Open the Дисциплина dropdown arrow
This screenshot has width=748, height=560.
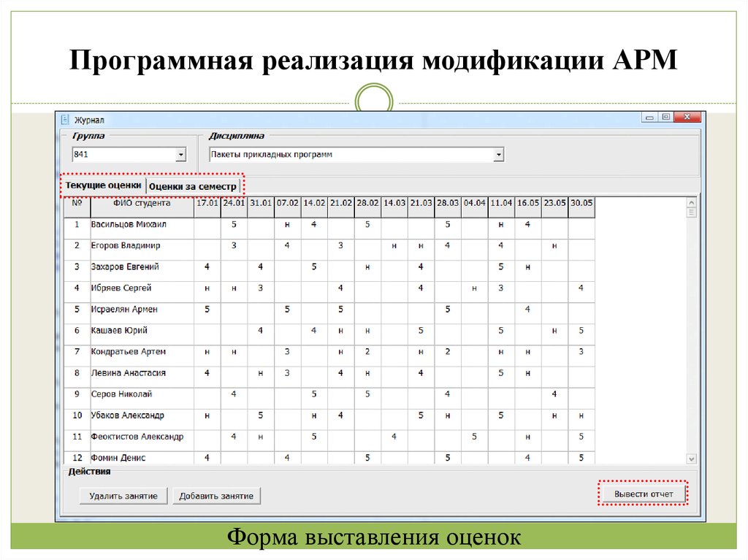[500, 154]
